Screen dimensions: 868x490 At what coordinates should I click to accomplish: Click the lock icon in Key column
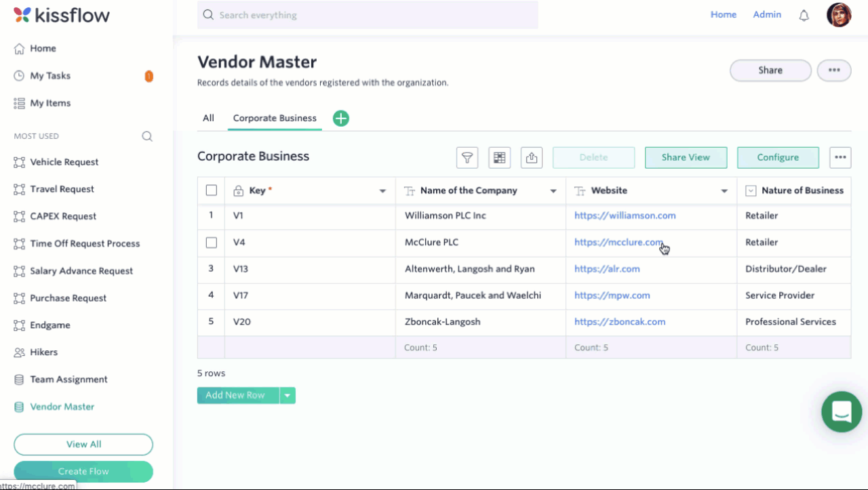coord(238,191)
